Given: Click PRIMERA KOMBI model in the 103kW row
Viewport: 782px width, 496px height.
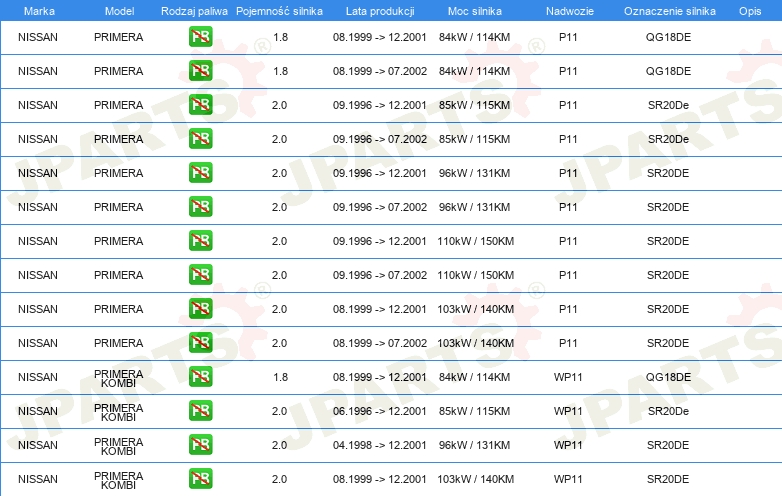Looking at the screenshot, I should pos(118,479).
